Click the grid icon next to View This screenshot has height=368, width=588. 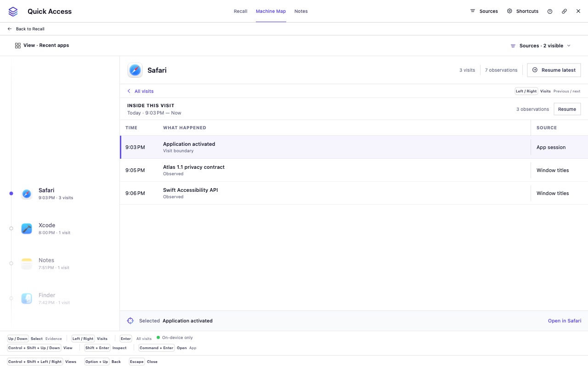tap(18, 46)
